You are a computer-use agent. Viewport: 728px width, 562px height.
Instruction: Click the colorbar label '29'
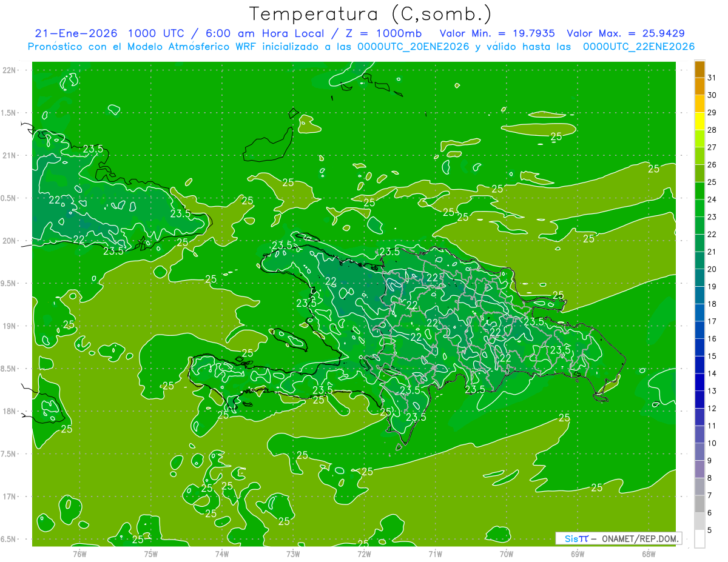(712, 113)
